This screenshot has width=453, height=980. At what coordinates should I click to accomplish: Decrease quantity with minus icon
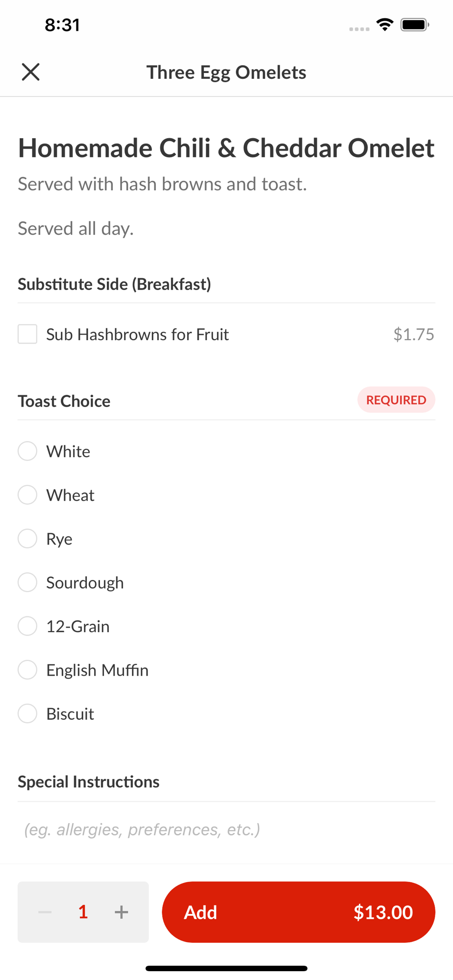pyautogui.click(x=45, y=912)
